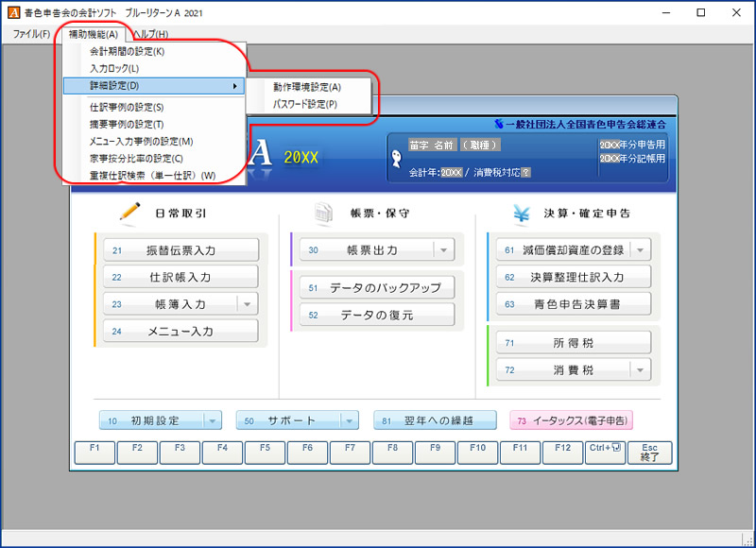Open イータックス(電子申告) button
The width and height of the screenshot is (756, 548).
571,420
